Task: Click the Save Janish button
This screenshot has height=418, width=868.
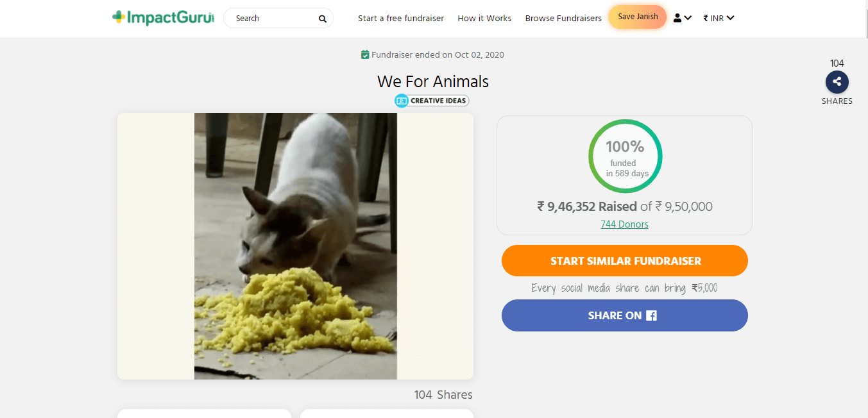Action: pos(638,17)
